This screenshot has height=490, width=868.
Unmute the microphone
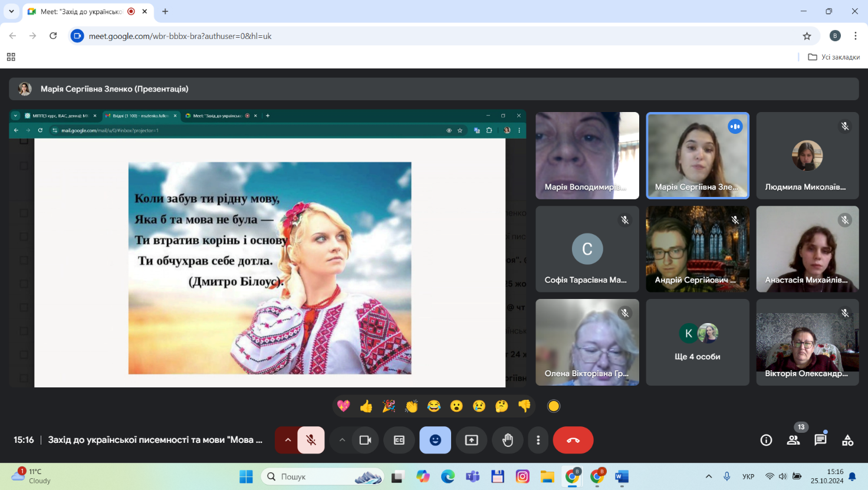311,440
